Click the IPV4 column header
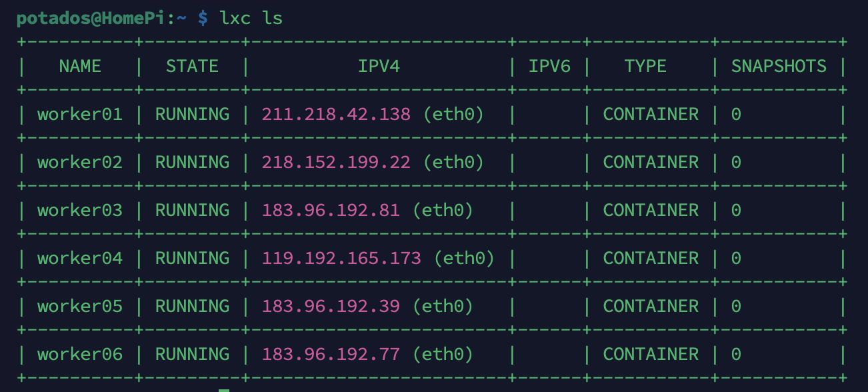 point(379,66)
